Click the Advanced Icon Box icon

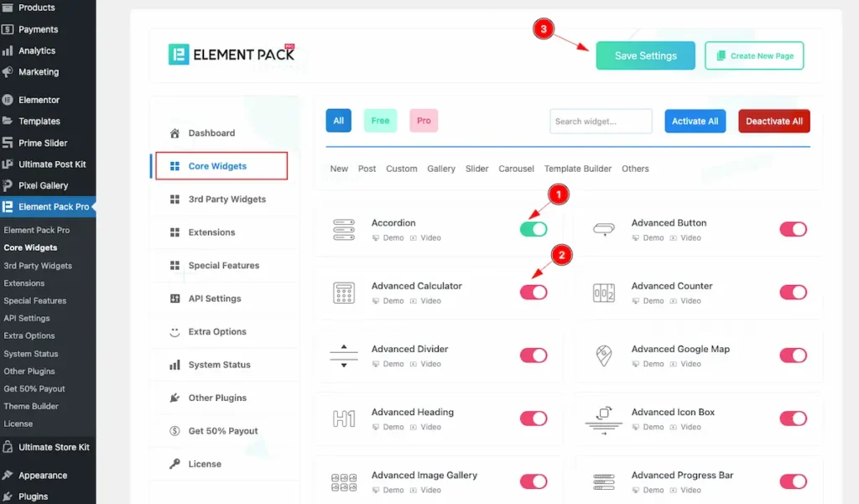click(x=604, y=418)
